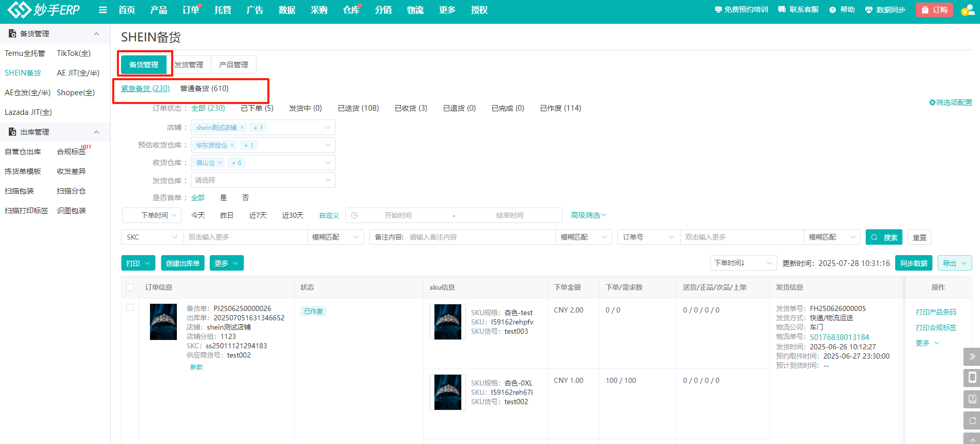Click the back-to-top arrow icon
Viewport: 980px width, 444px height.
pyautogui.click(x=972, y=439)
